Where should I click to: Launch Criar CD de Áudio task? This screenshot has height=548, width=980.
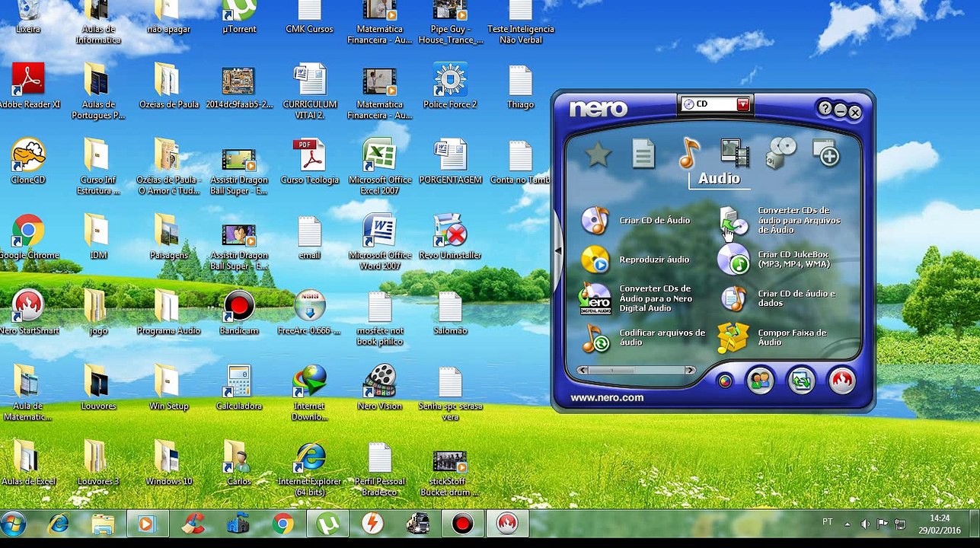[x=636, y=221]
